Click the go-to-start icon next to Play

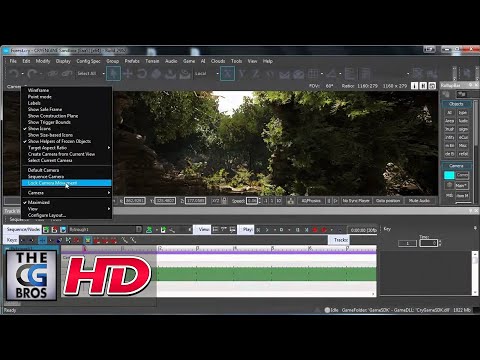[258, 230]
